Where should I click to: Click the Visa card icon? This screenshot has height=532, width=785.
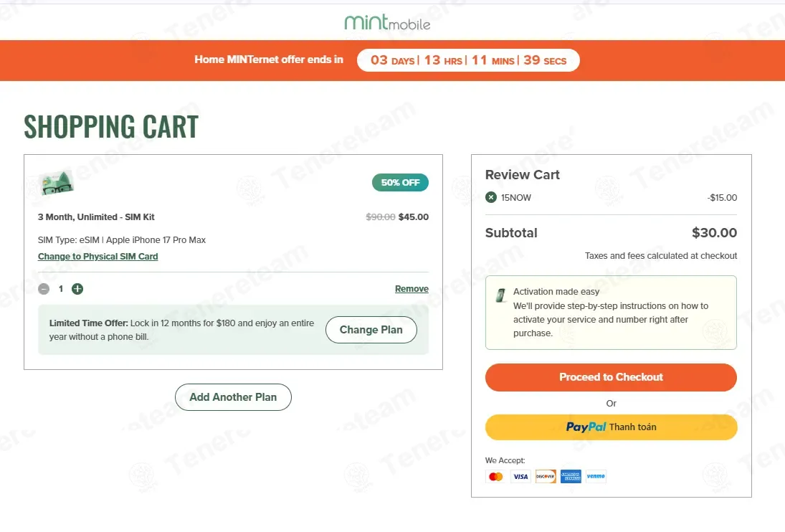(x=520, y=476)
